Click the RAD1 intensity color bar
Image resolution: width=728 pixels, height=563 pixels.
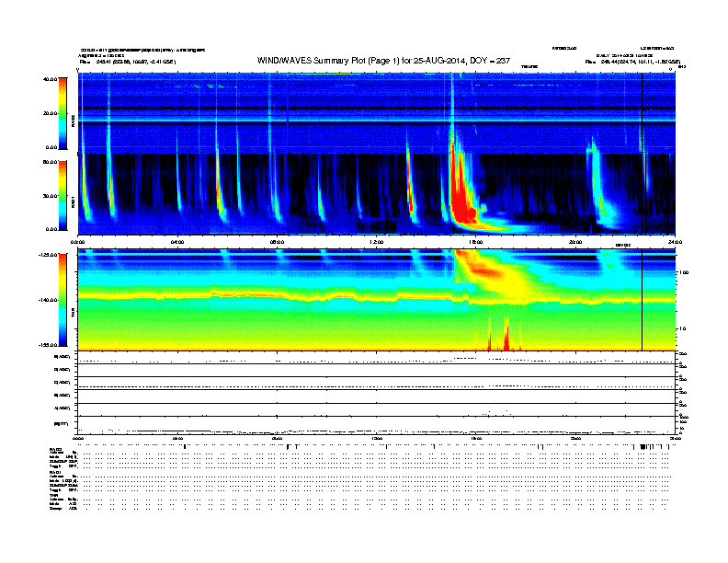coord(63,195)
